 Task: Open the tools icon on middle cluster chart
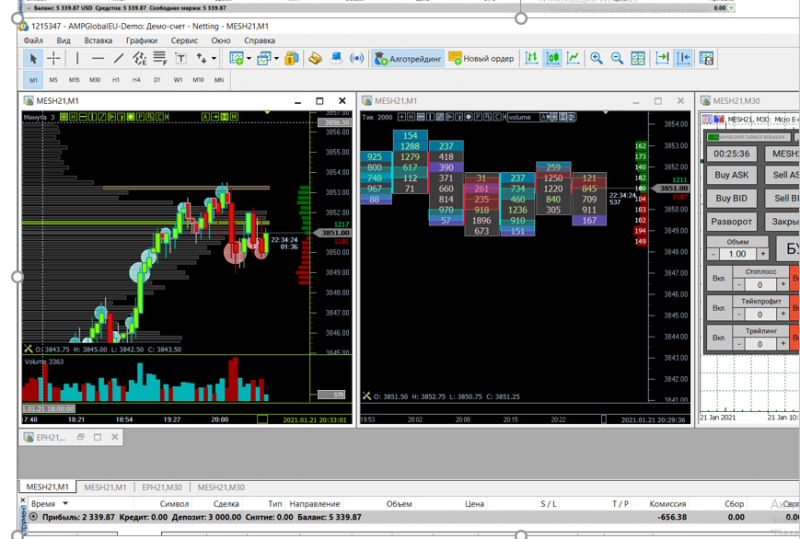click(366, 396)
